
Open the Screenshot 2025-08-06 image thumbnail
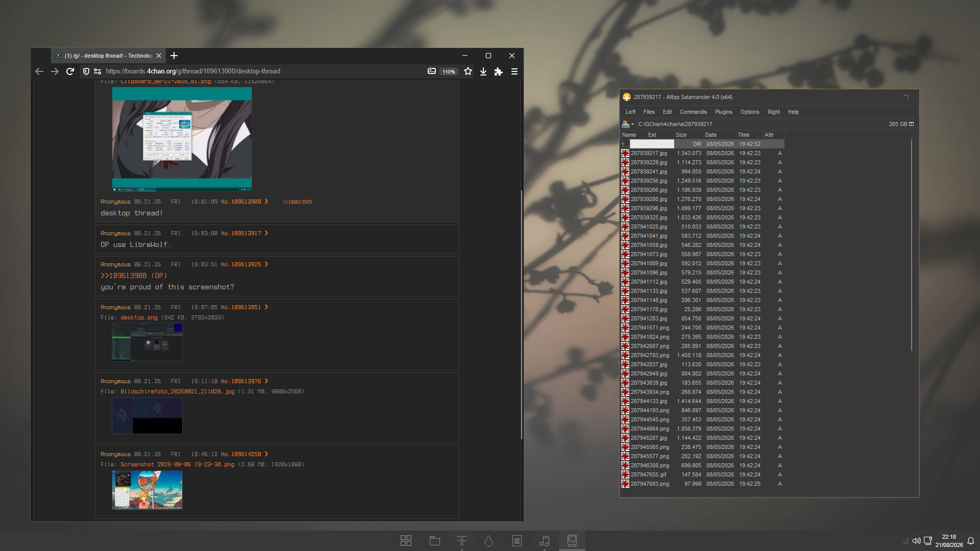click(147, 490)
